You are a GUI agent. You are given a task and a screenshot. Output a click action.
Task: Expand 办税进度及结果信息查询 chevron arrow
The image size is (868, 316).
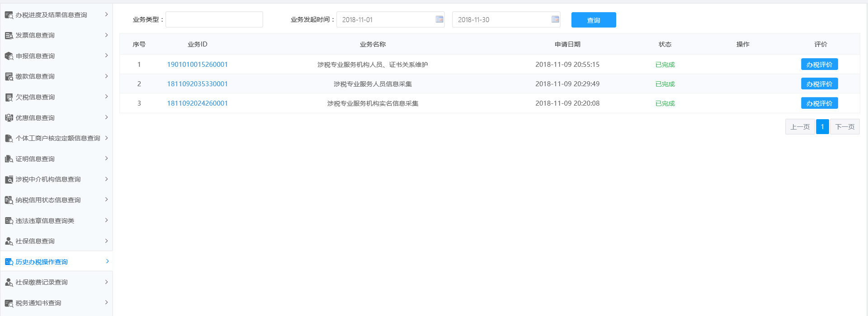(x=106, y=14)
